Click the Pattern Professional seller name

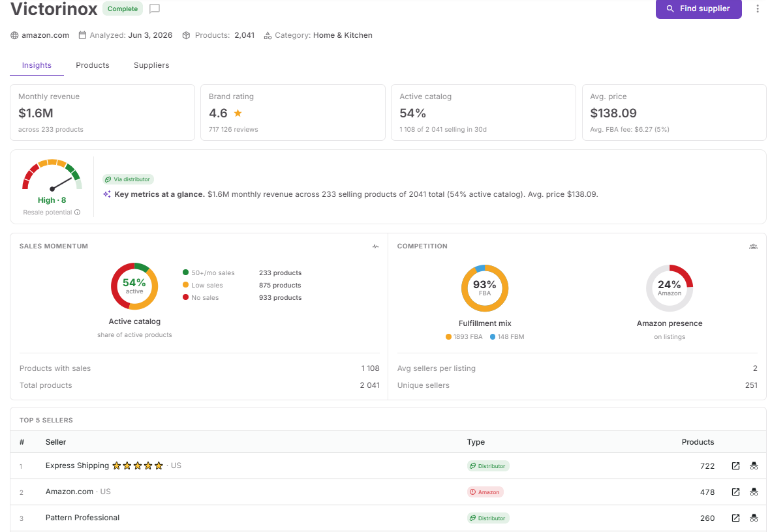coord(82,518)
